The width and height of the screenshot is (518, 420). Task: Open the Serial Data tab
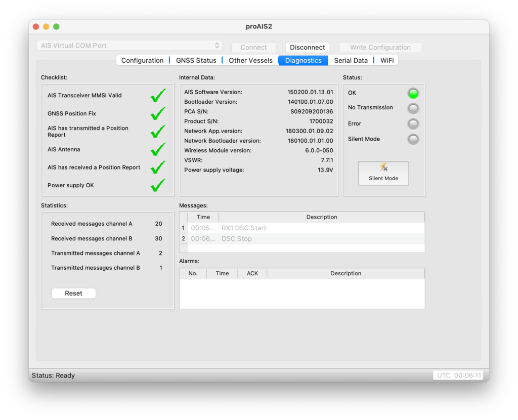(351, 61)
